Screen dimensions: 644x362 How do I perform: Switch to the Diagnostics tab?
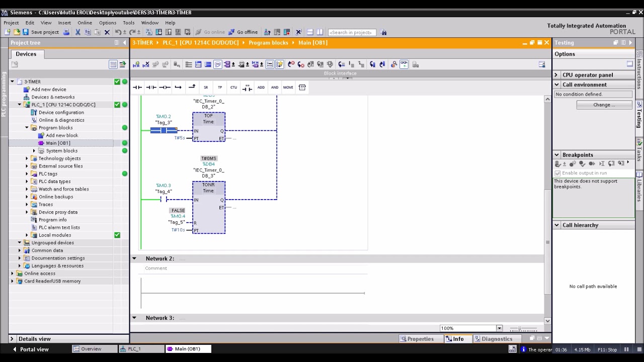tap(493, 339)
